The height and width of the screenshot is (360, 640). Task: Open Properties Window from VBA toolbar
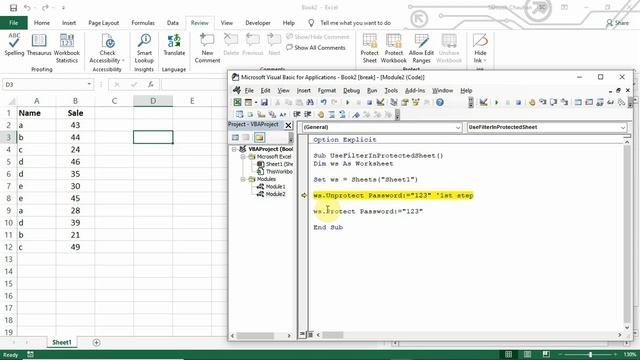coord(405,102)
